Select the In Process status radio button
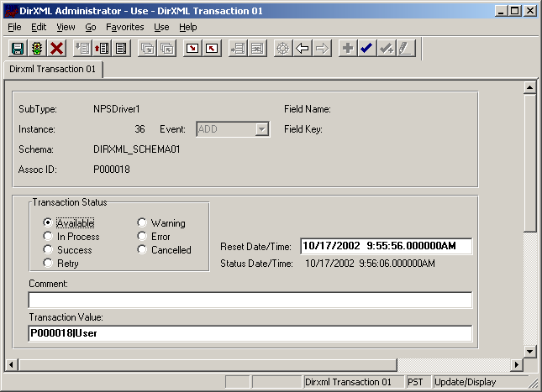Image resolution: width=542 pixels, height=392 pixels. click(48, 236)
